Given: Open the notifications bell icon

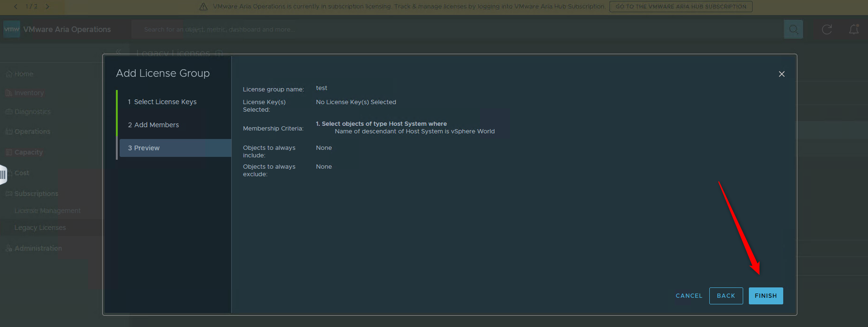Looking at the screenshot, I should [853, 29].
